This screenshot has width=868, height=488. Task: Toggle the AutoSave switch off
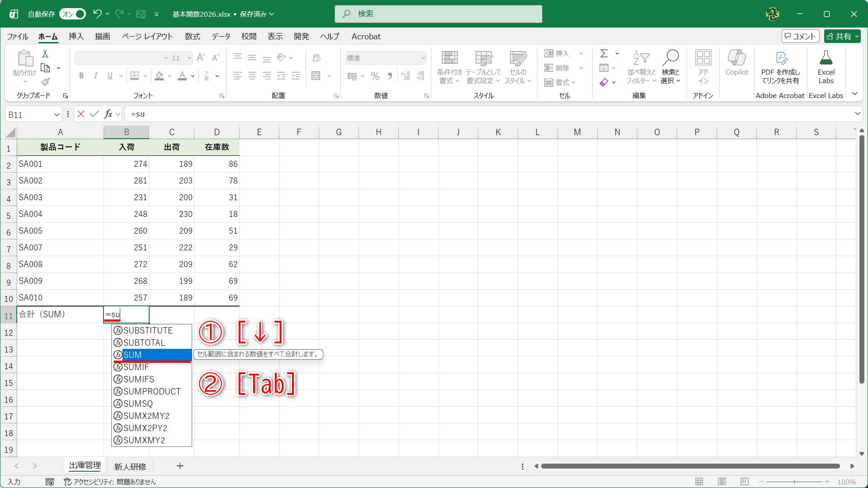click(x=73, y=14)
